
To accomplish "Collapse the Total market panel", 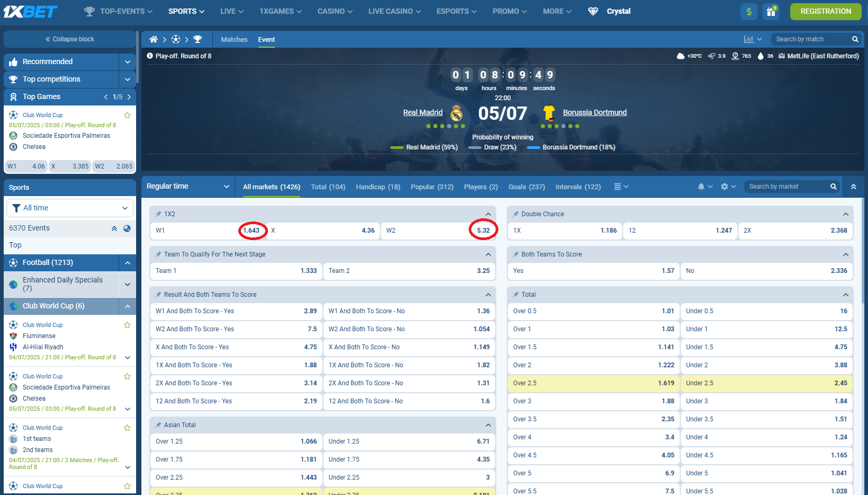I will [846, 295].
